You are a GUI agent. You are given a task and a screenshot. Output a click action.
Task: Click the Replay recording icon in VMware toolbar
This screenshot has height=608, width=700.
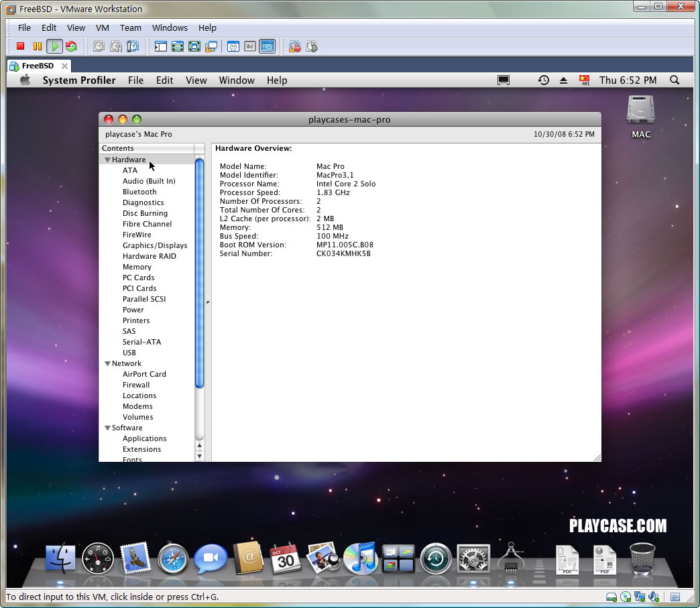point(312,46)
